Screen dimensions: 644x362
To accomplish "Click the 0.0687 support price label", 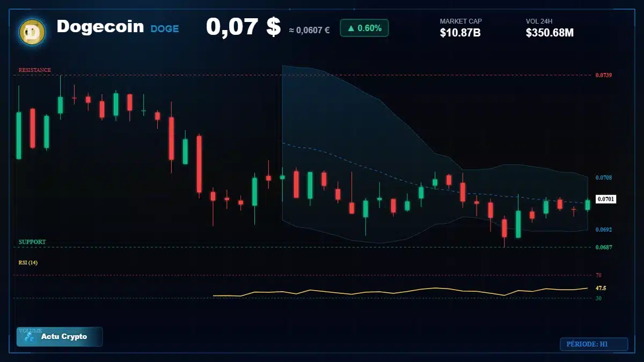I will click(604, 247).
